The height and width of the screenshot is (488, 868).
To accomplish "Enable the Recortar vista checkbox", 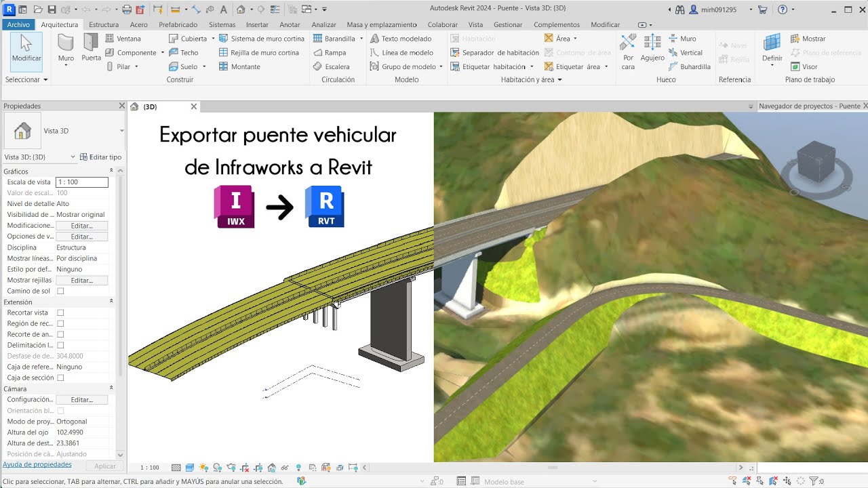I will click(60, 312).
